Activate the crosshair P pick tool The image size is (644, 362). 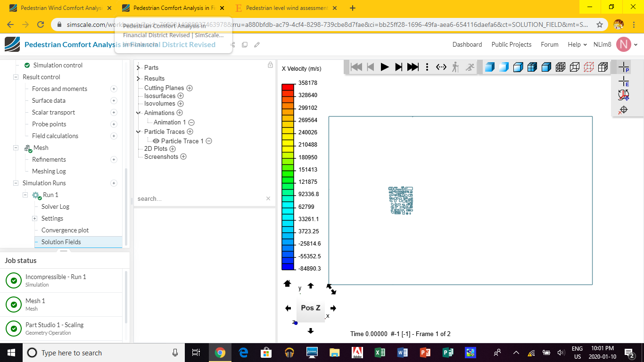(624, 67)
